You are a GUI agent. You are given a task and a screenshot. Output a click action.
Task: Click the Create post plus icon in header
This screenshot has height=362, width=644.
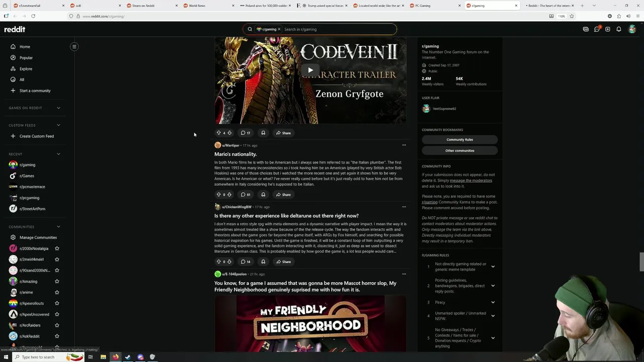pos(608,29)
